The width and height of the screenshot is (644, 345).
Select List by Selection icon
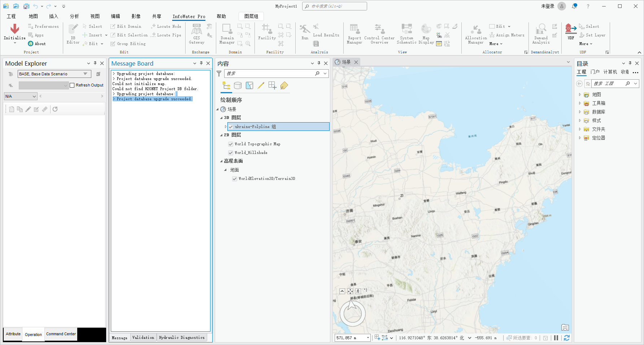point(249,85)
